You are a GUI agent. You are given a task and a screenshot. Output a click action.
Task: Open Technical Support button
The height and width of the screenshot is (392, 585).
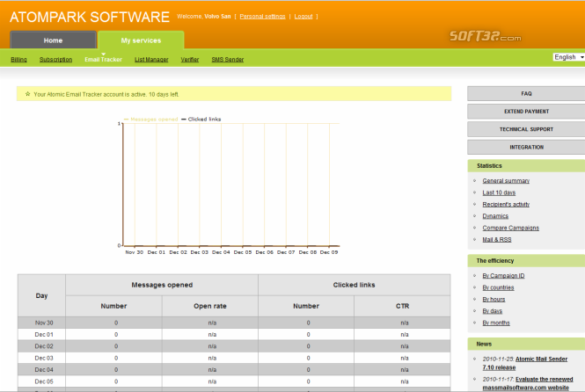(x=526, y=129)
